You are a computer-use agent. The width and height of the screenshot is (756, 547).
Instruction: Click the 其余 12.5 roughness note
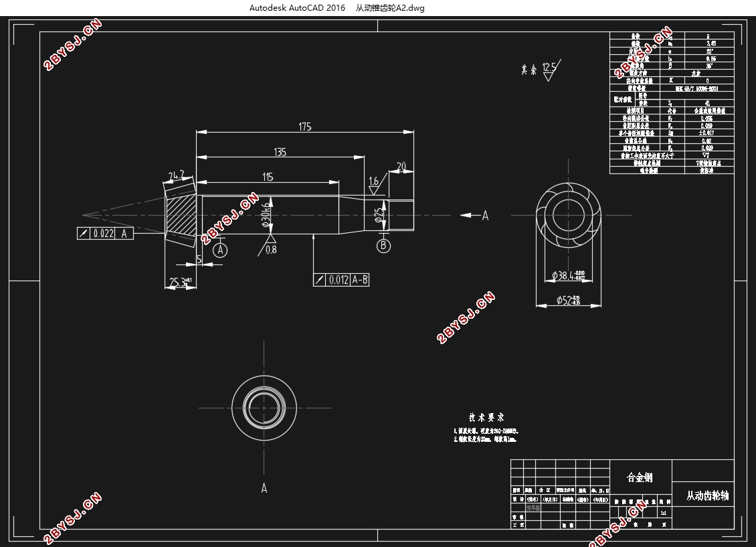click(x=541, y=70)
